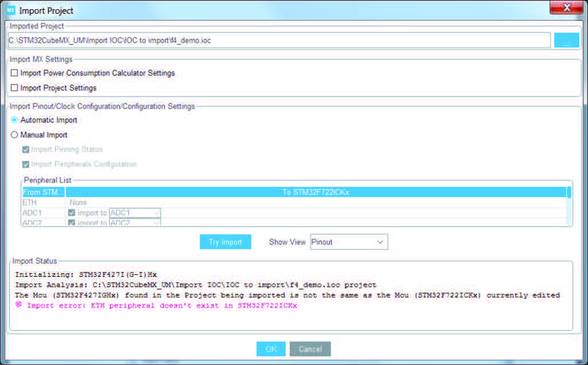Enable Import Power Consumption Calculator Settings
The width and height of the screenshot is (588, 365).
(x=14, y=73)
